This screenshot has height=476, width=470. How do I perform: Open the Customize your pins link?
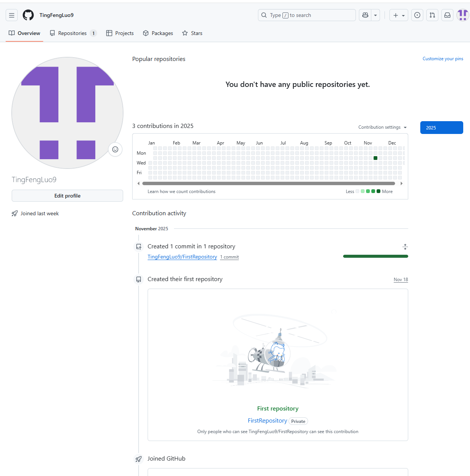click(443, 59)
